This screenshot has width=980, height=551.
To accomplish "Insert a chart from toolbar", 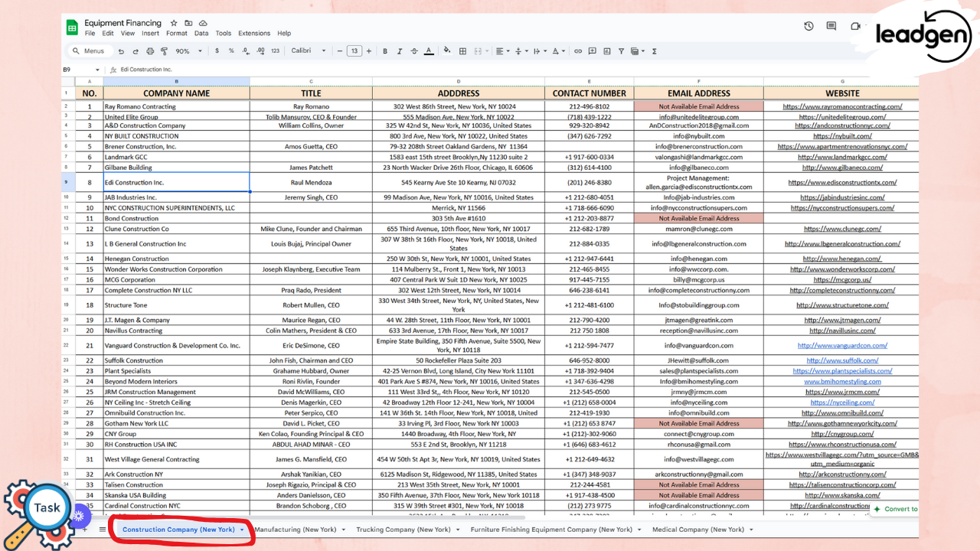I will point(607,51).
